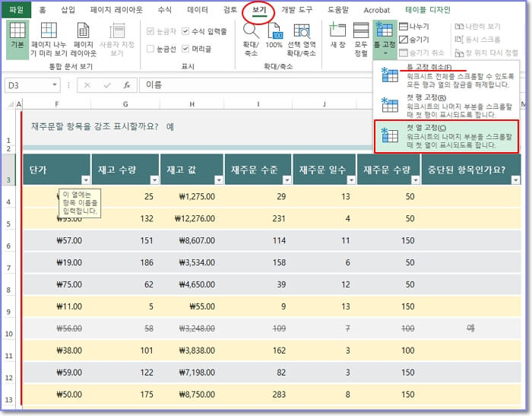Switch to the 수식 tab
The width and height of the screenshot is (532, 416).
pyautogui.click(x=165, y=10)
